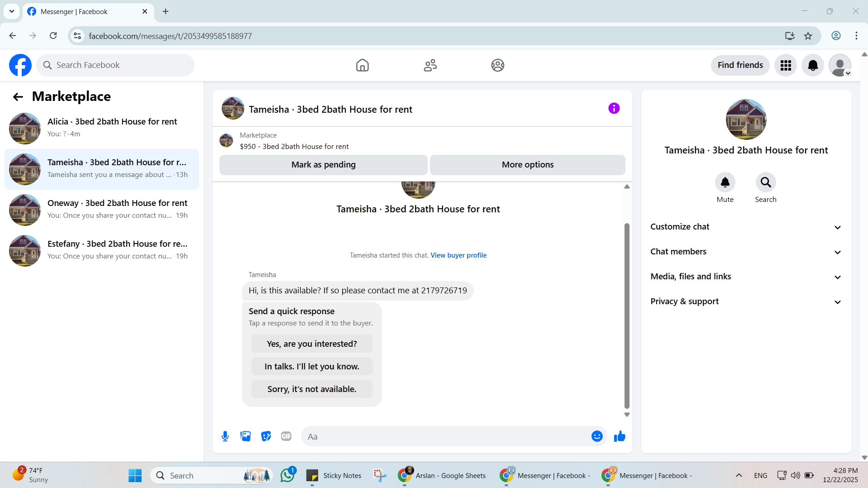The width and height of the screenshot is (868, 488).
Task: Focus the Search Facebook field
Action: coord(115,65)
